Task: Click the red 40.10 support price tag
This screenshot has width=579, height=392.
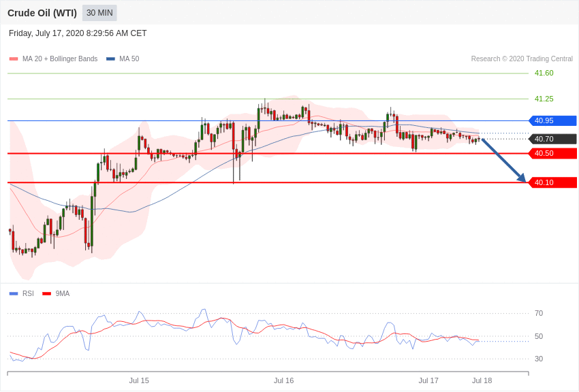Action: point(553,182)
